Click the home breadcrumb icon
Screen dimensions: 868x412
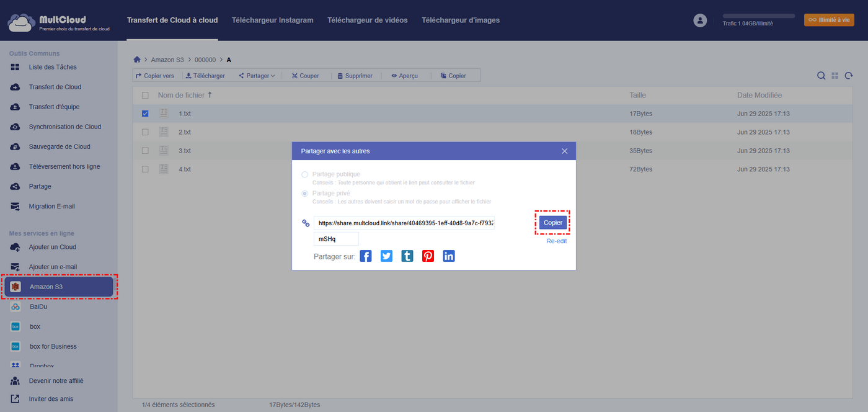[x=137, y=60]
